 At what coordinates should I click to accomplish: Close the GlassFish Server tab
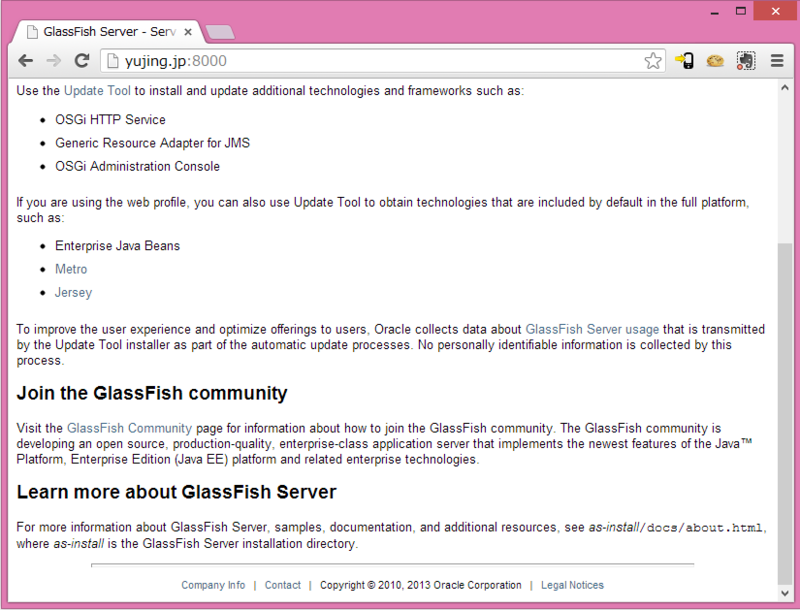click(x=188, y=32)
